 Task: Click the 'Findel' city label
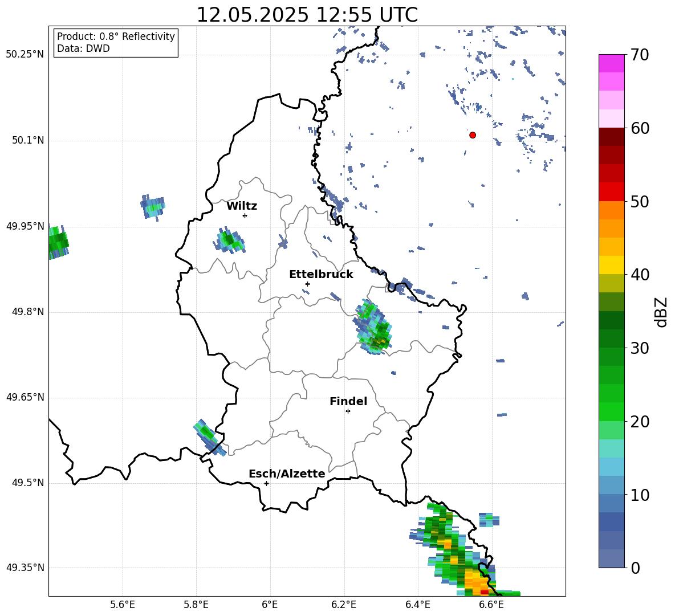click(348, 401)
